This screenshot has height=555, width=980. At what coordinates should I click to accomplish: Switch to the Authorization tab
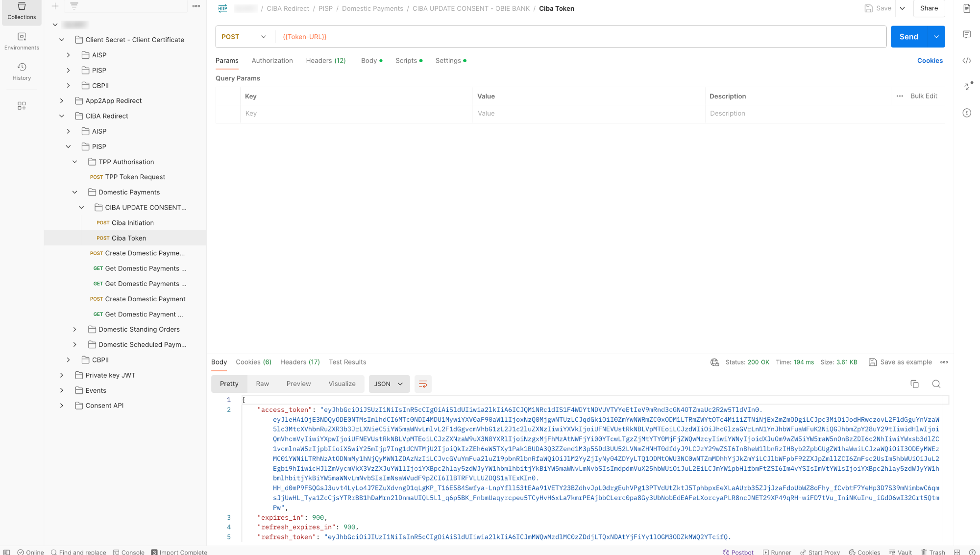point(272,61)
